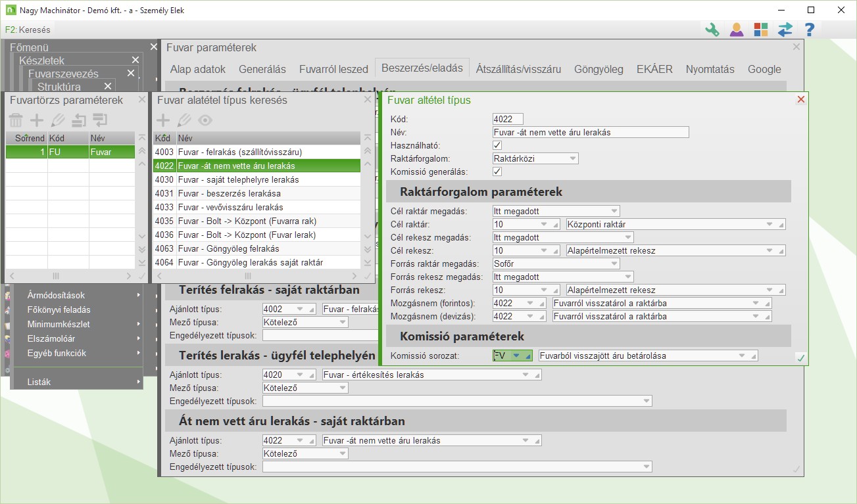Open the Nyomtatás tab
Screen dimensions: 857x504
(x=710, y=69)
